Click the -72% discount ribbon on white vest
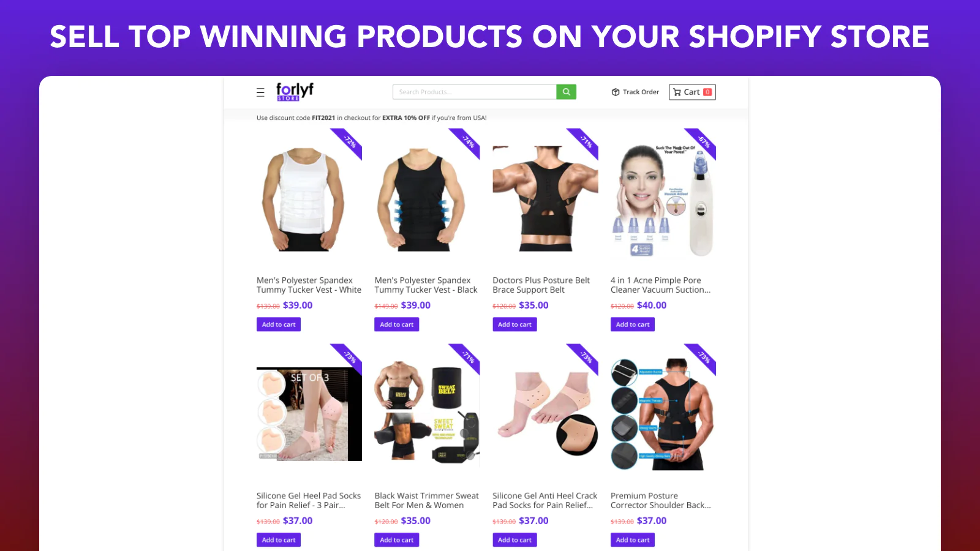Viewport: 980px width, 551px height. (x=347, y=143)
